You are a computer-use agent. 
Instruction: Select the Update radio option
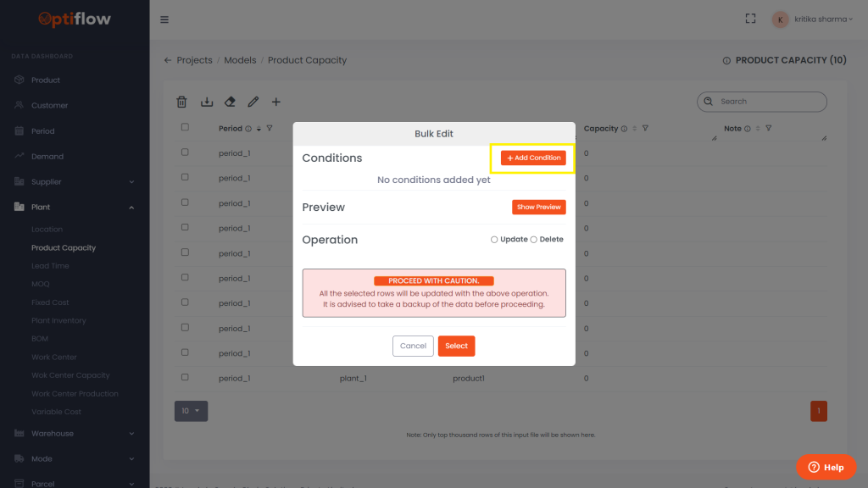495,240
